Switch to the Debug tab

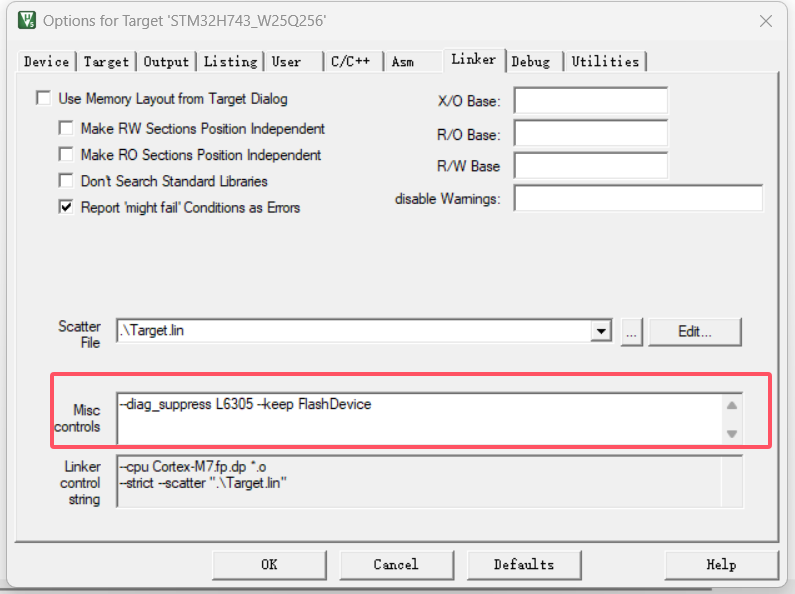[534, 62]
